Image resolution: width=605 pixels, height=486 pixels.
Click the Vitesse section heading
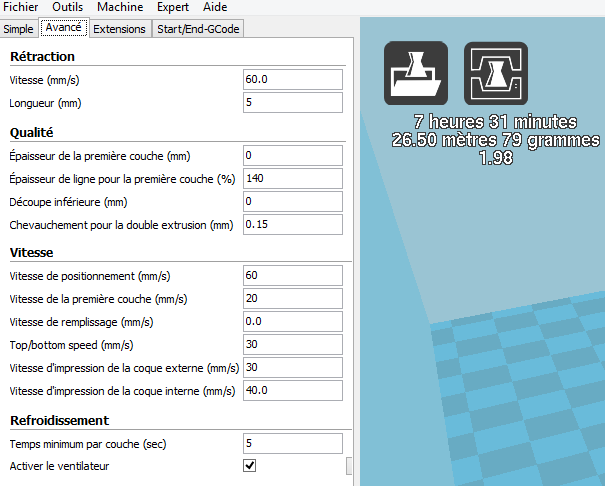[x=32, y=253]
